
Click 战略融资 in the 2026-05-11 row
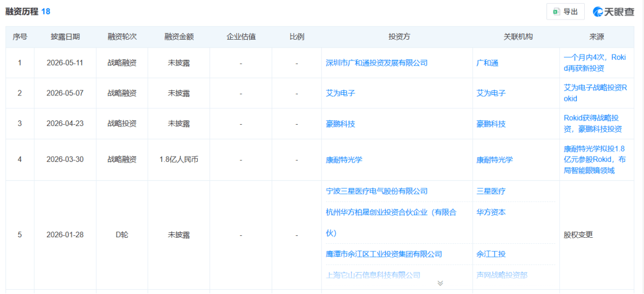click(122, 64)
